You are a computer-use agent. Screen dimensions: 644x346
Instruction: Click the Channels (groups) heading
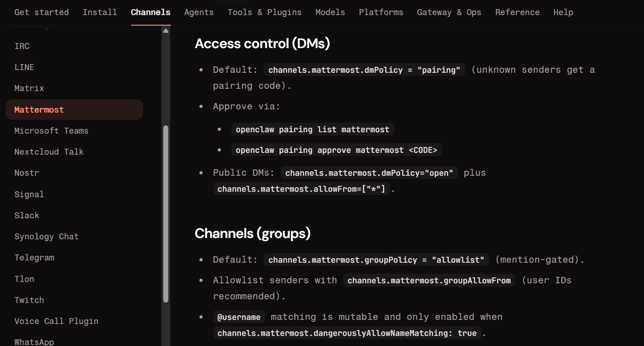(x=252, y=233)
